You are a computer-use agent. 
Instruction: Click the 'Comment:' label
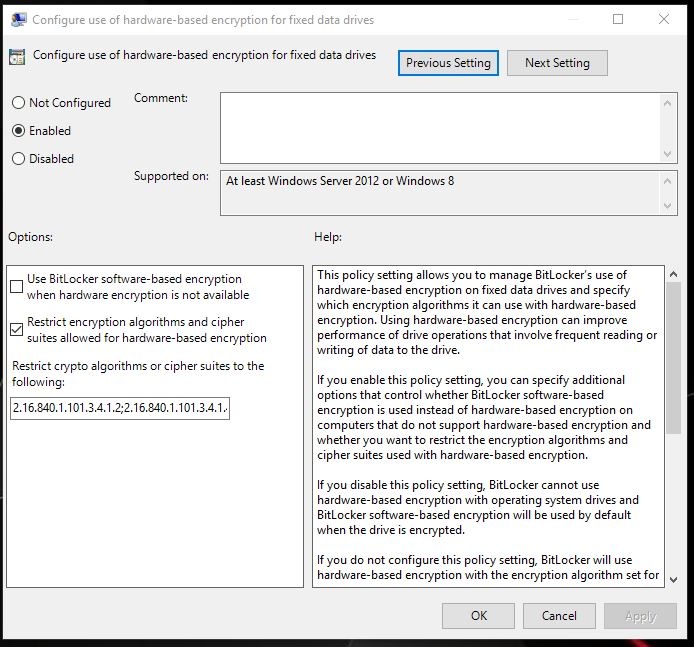(x=161, y=98)
